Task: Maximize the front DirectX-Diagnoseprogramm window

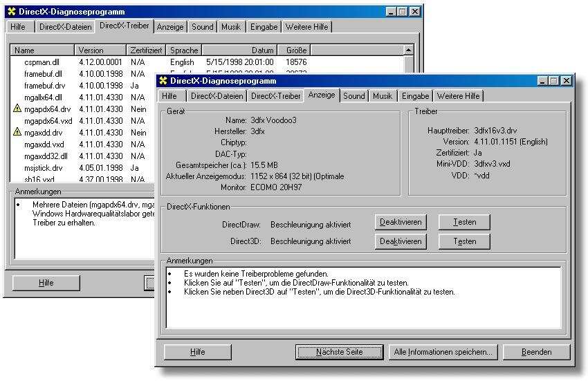Action: pos(555,81)
